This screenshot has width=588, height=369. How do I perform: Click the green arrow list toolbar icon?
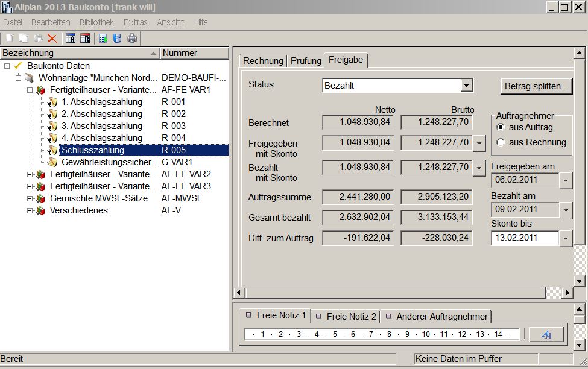pos(103,39)
